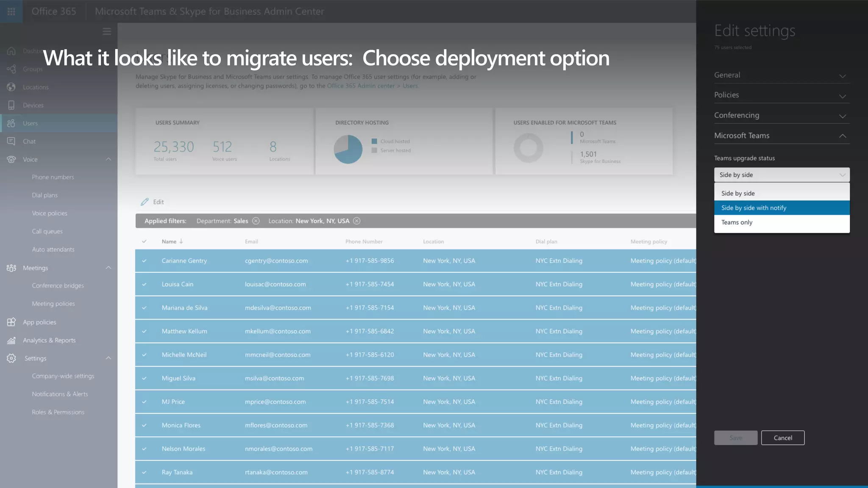868x488 pixels.
Task: Click the Edit button label
Action: (x=159, y=202)
